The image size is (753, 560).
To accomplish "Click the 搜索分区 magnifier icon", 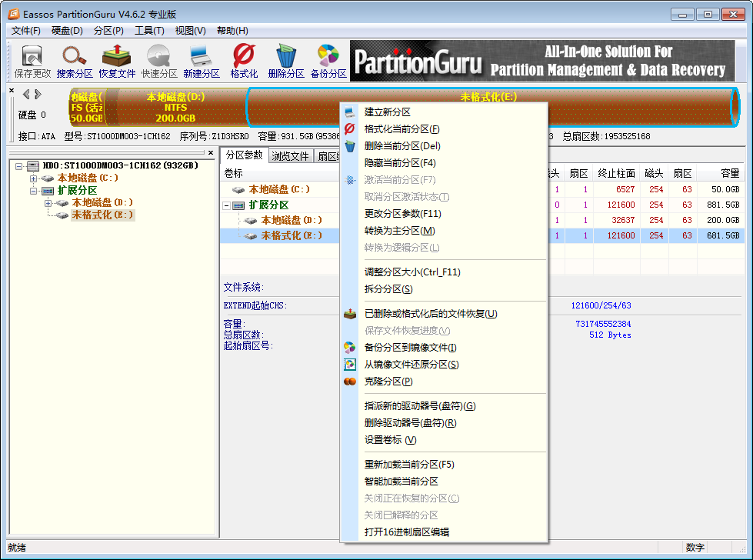I will pyautogui.click(x=75, y=62).
